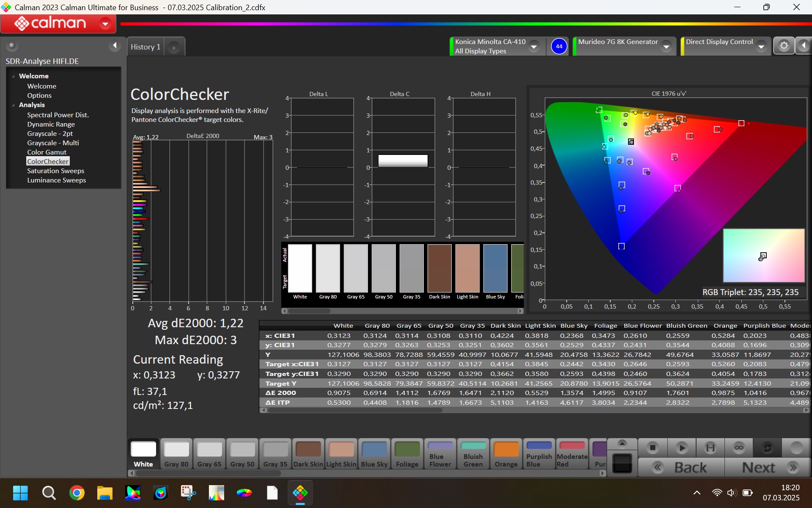812x508 pixels.
Task: Open Chrome from the taskbar
Action: tap(77, 493)
